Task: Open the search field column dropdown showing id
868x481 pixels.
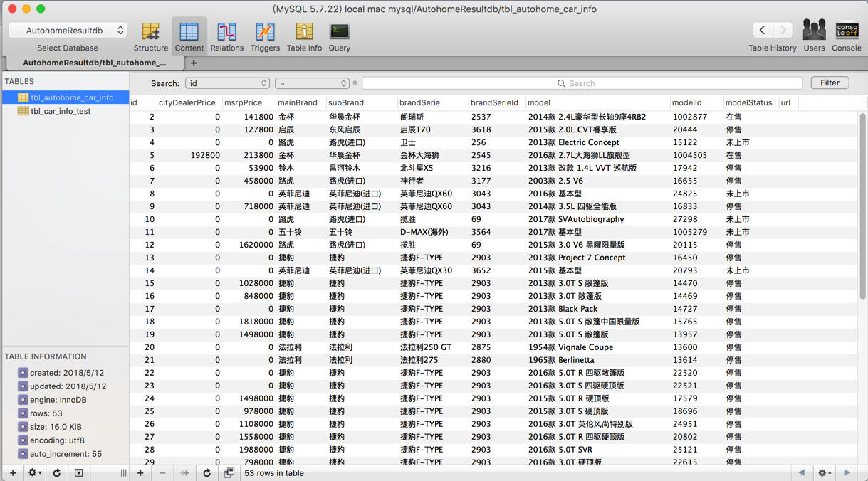Action: point(227,83)
